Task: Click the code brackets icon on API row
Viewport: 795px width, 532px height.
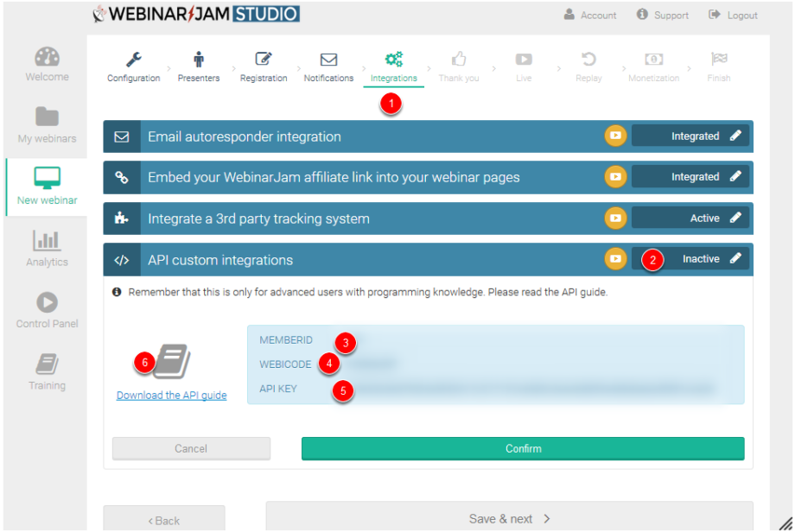Action: click(x=122, y=260)
